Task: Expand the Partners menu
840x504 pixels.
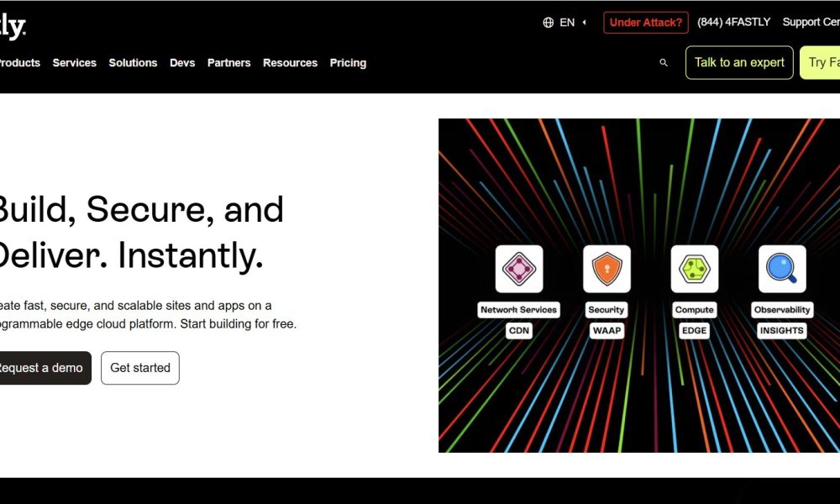Action: click(228, 63)
